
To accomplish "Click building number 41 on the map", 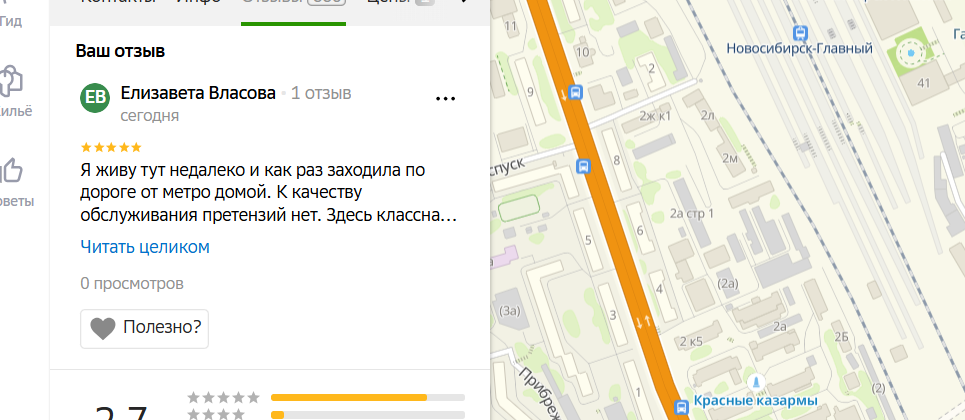I will pos(923,83).
